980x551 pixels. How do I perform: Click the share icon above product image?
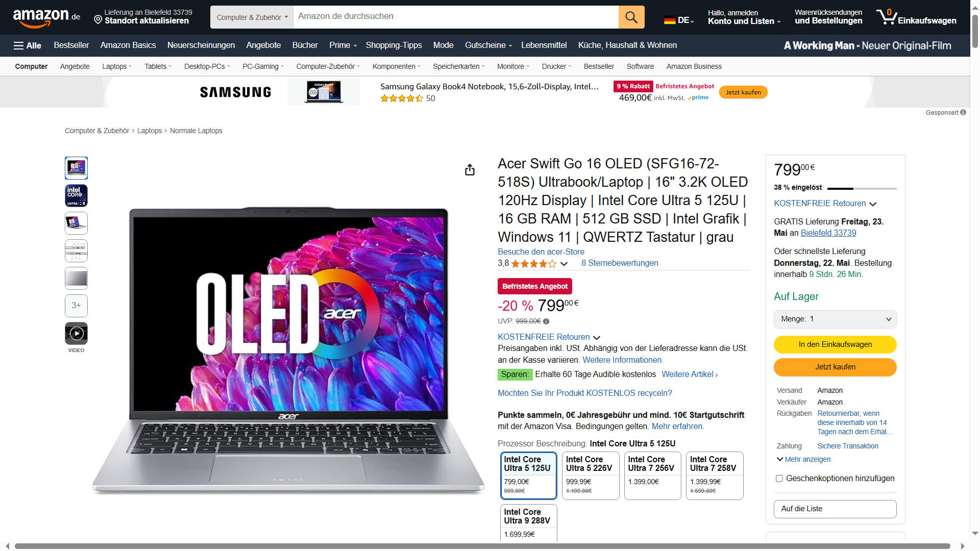tap(470, 170)
